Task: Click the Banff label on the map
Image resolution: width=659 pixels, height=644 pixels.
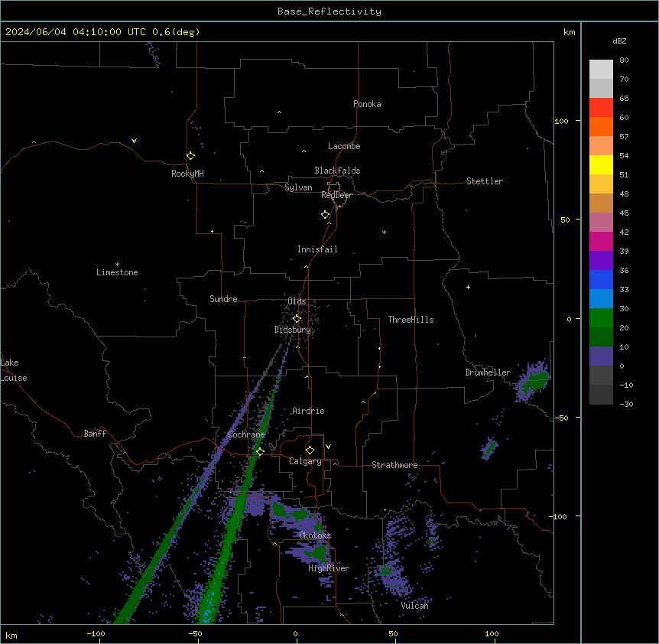Action: click(95, 434)
